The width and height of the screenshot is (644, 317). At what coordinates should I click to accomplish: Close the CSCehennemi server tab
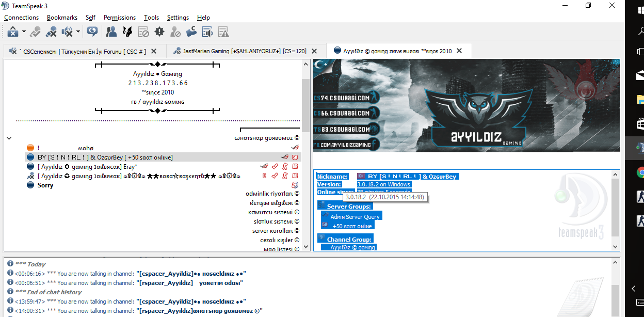[154, 51]
